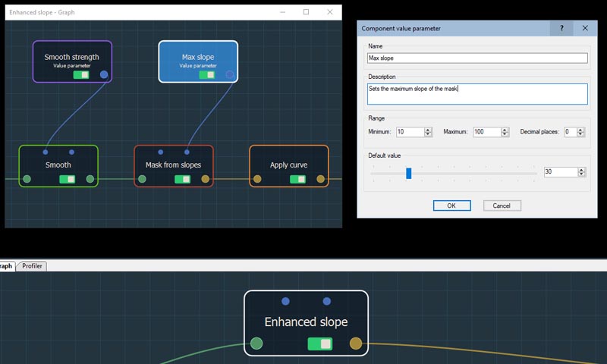Viewport: 607px width, 364px height.
Task: Confirm the dialog with OK
Action: [x=451, y=206]
